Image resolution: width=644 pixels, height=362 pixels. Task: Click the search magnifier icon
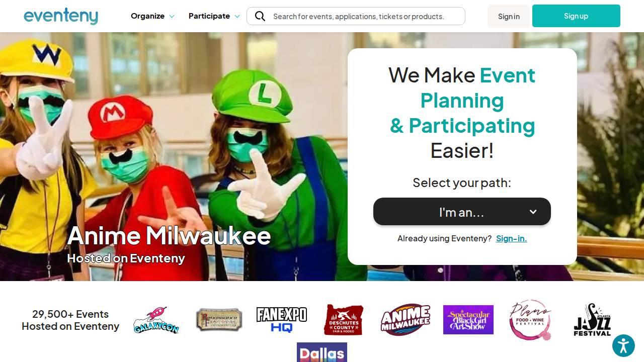[x=260, y=16]
